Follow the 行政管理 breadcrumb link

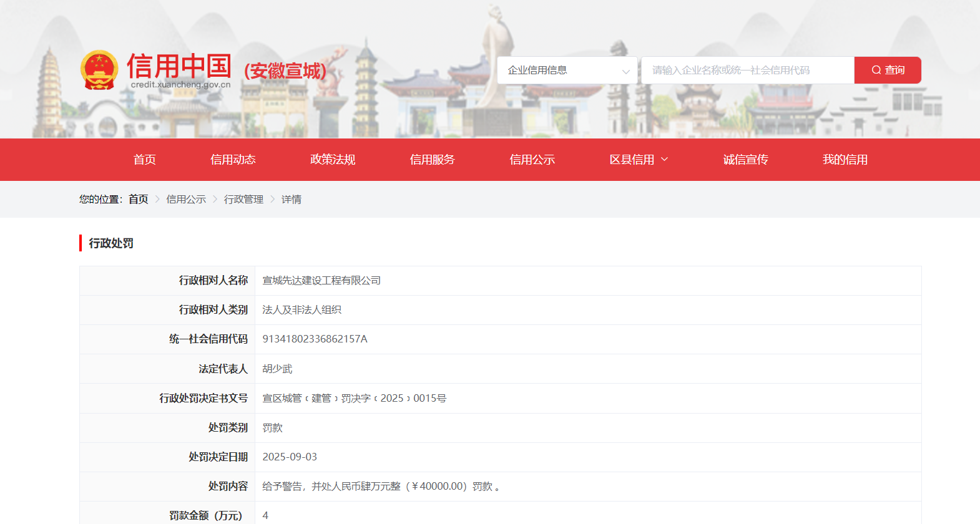coord(243,200)
